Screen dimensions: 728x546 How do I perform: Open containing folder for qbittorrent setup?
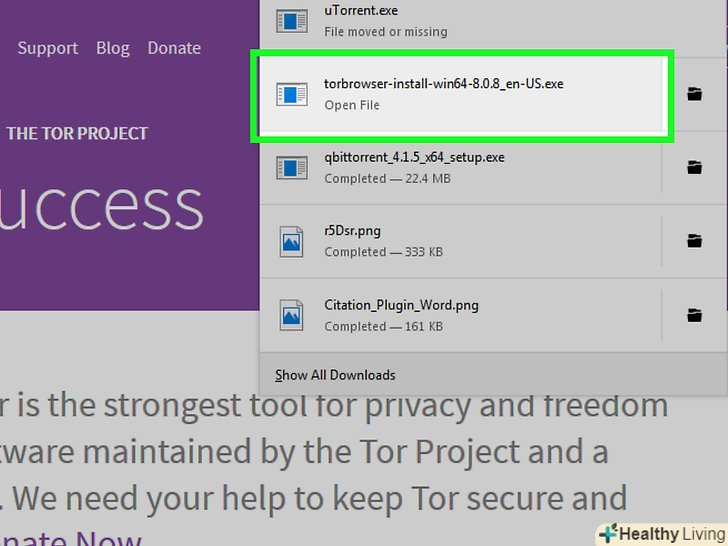694,167
